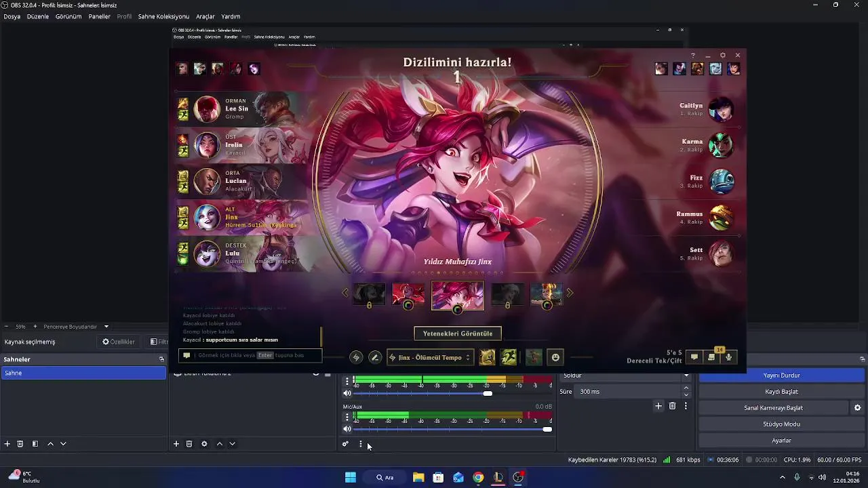Open advanced audio properties with the gears icon

[x=345, y=444]
